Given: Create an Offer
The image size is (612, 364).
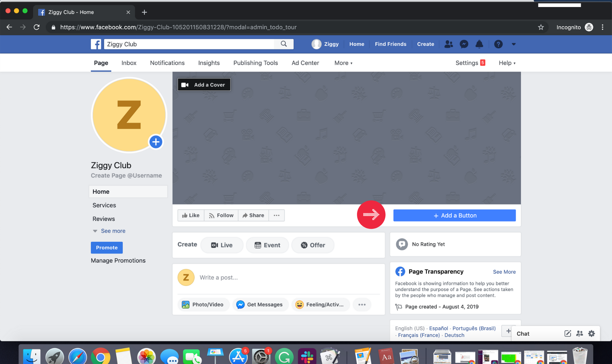Looking at the screenshot, I should point(313,245).
